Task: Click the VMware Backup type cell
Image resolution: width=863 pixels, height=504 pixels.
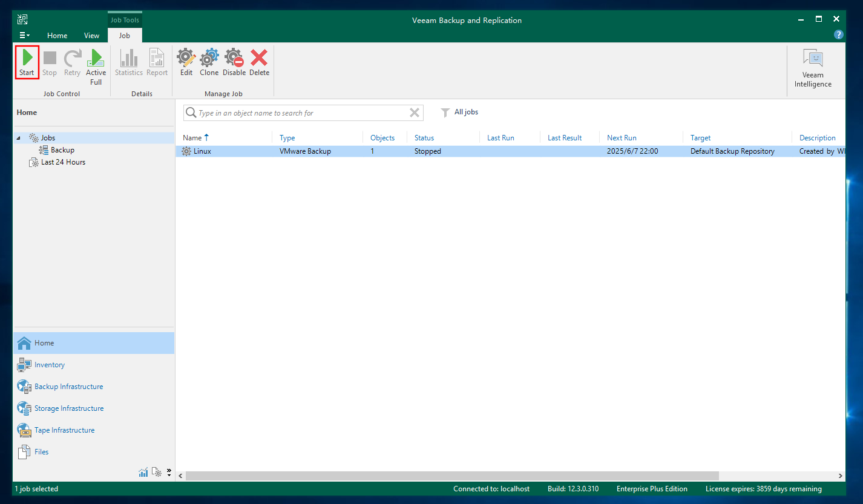Action: (x=305, y=151)
